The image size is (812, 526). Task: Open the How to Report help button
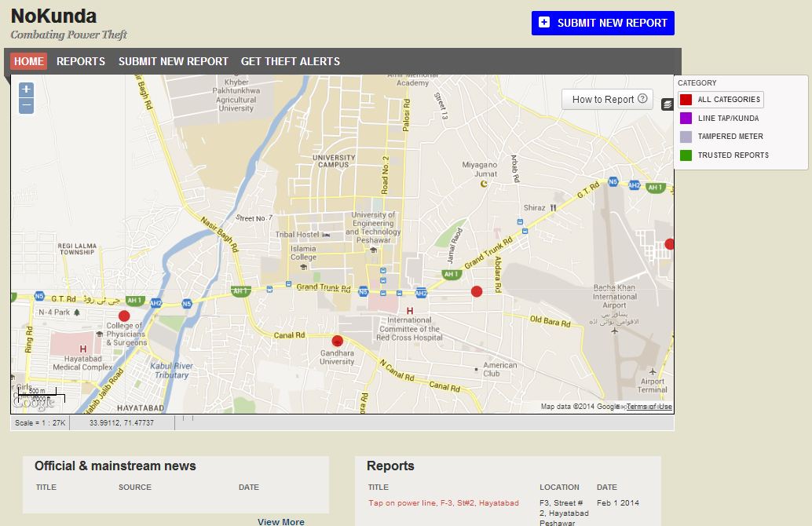607,99
